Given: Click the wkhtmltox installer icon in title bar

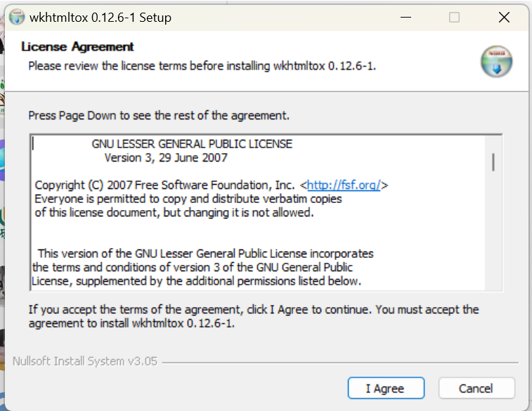Looking at the screenshot, I should coord(17,18).
